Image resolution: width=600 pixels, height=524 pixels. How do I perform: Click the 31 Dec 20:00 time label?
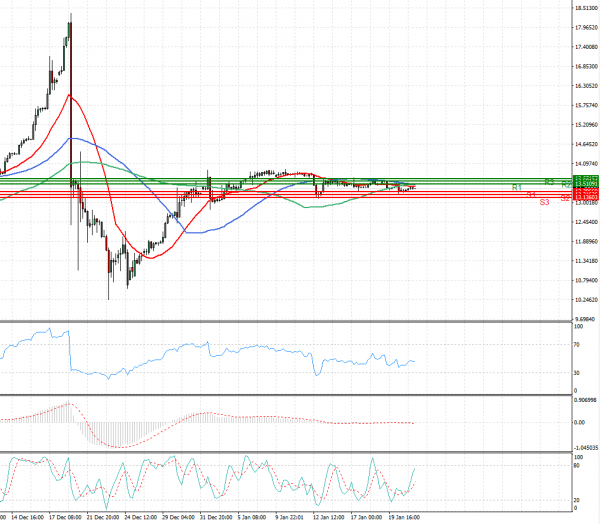click(x=216, y=517)
